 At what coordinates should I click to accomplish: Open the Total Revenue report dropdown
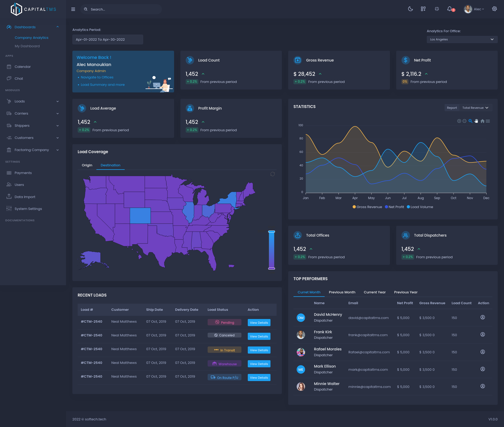pyautogui.click(x=475, y=108)
